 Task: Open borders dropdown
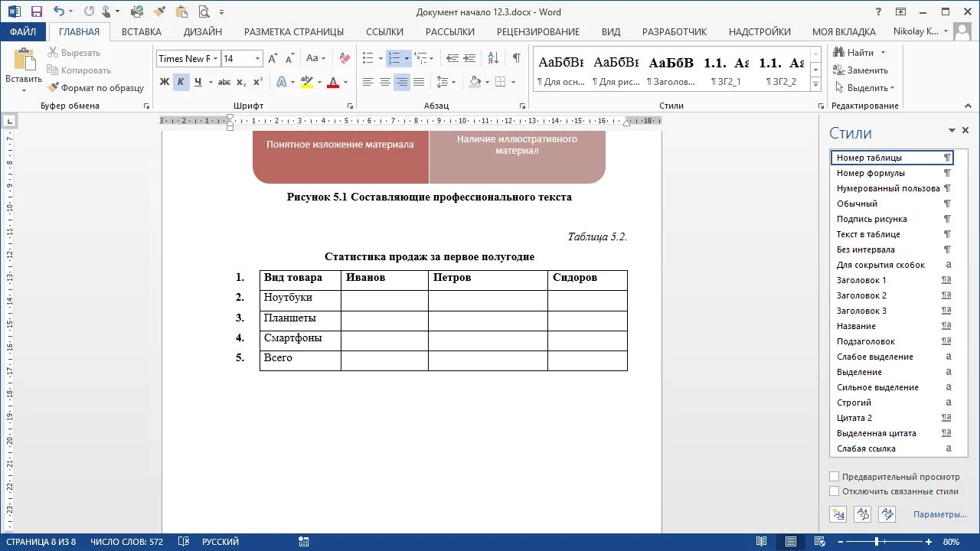coord(503,82)
